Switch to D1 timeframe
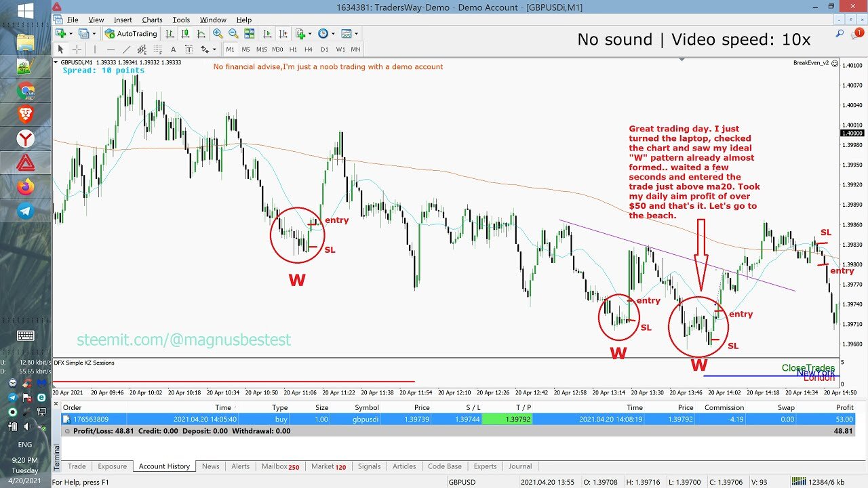This screenshot has height=488, width=868. (324, 49)
